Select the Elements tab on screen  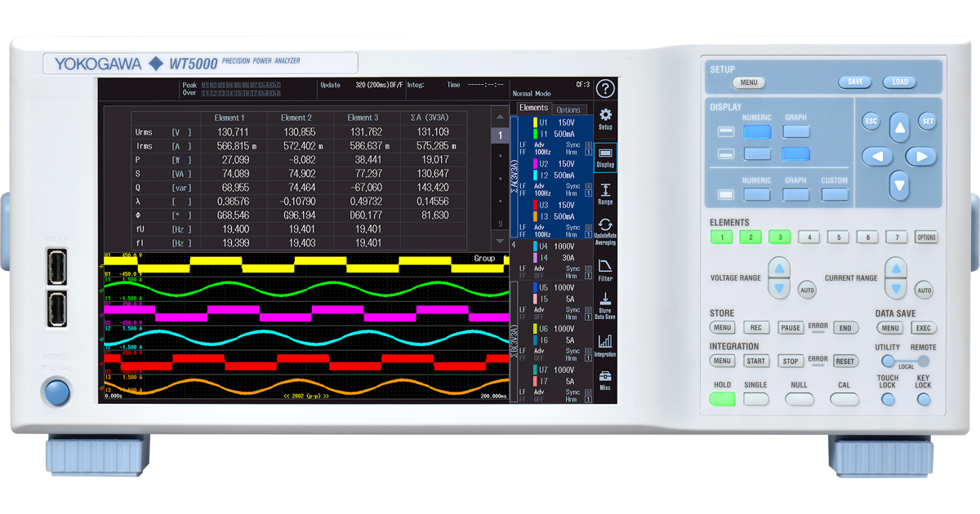point(533,108)
